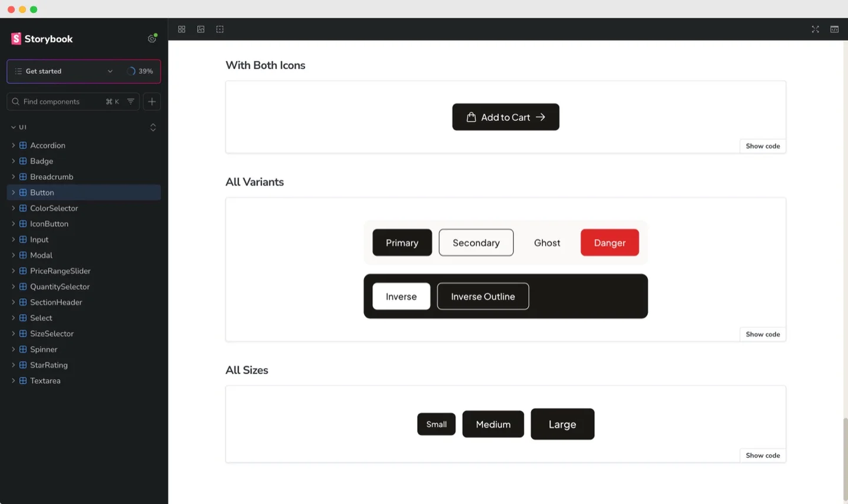Enter fullscreen with the arrows icon
This screenshot has height=504, width=848.
click(815, 29)
